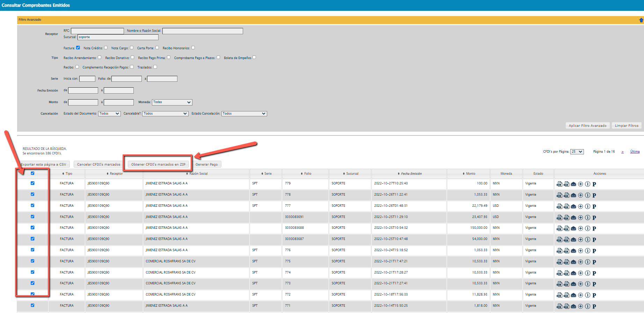The height and width of the screenshot is (313, 644).
Task: Click the Sucursal input field
Action: 118,37
